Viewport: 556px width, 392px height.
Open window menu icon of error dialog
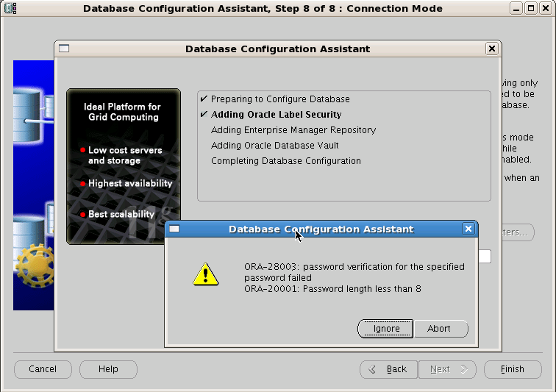click(x=174, y=229)
